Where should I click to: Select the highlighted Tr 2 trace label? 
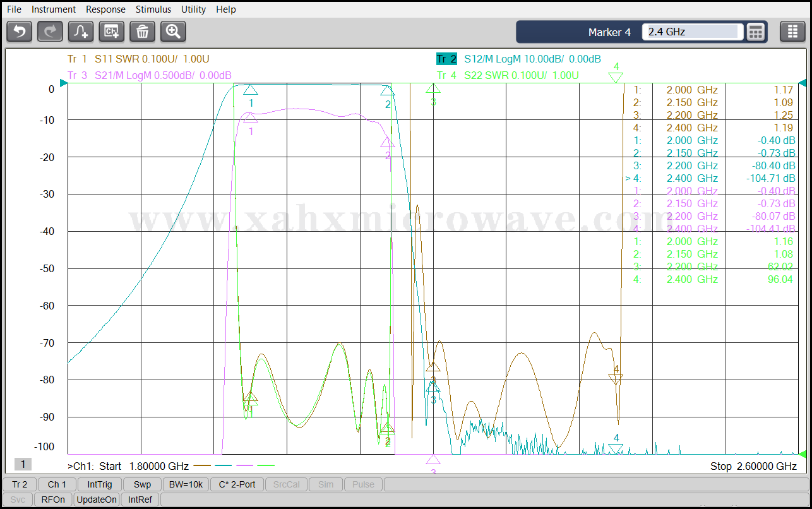[446, 59]
